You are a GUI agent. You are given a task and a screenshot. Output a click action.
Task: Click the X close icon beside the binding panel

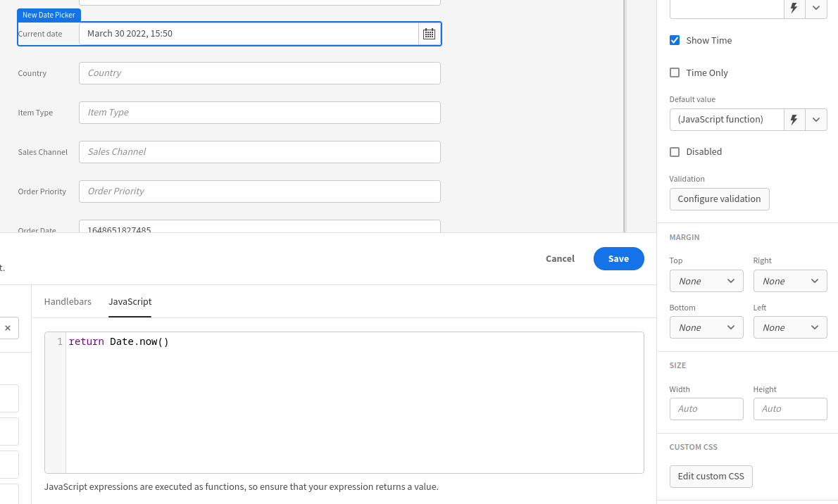[x=8, y=328]
